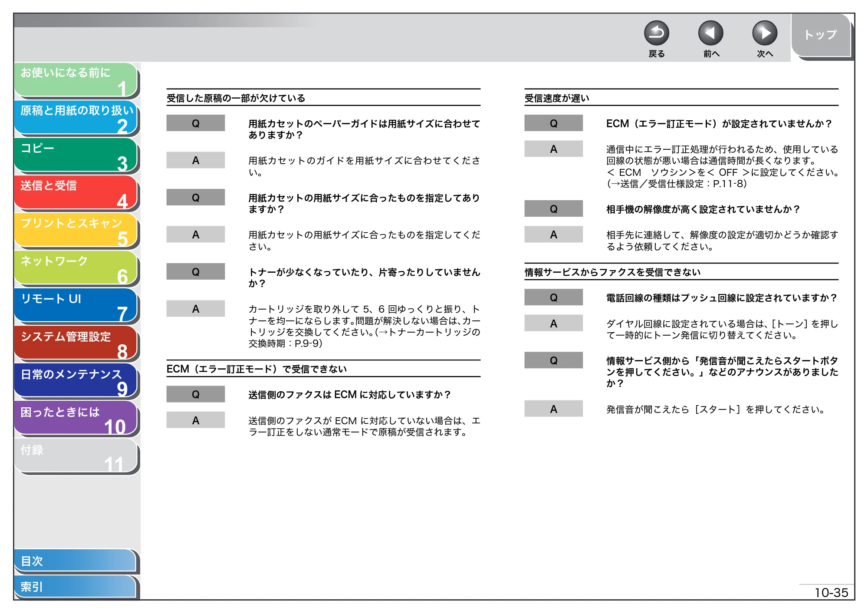Click the 次へ (next) arrow icon
Viewport: 868px width, 614px height.
click(x=765, y=33)
